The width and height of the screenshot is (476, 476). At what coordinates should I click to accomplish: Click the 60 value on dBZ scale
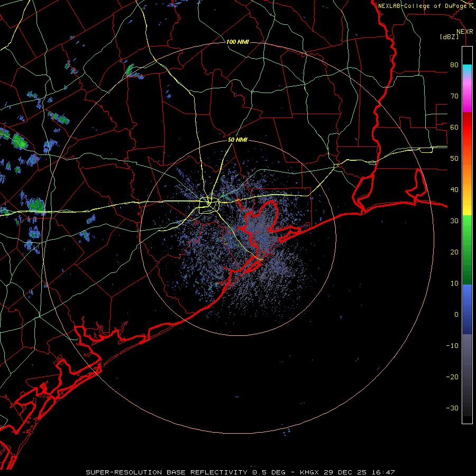pos(454,127)
